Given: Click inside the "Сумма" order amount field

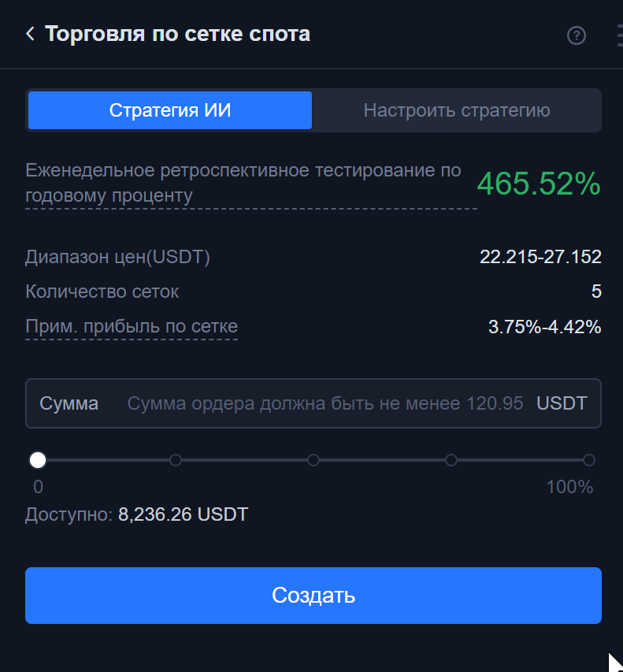Looking at the screenshot, I should (x=315, y=403).
